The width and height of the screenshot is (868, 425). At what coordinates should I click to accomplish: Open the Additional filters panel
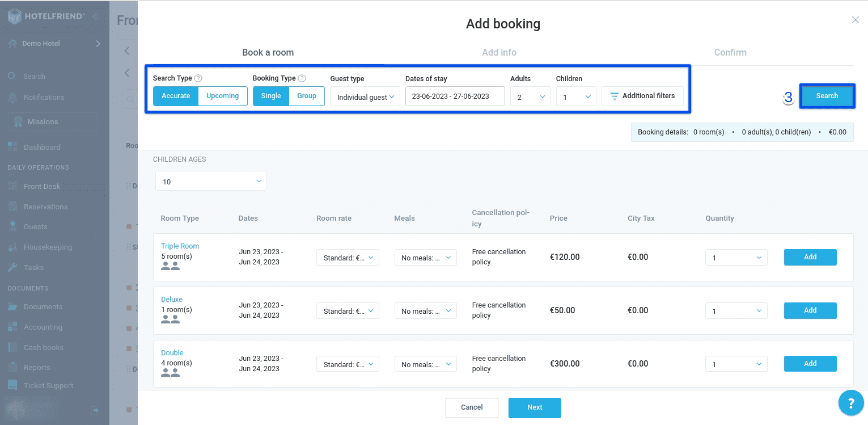(642, 96)
